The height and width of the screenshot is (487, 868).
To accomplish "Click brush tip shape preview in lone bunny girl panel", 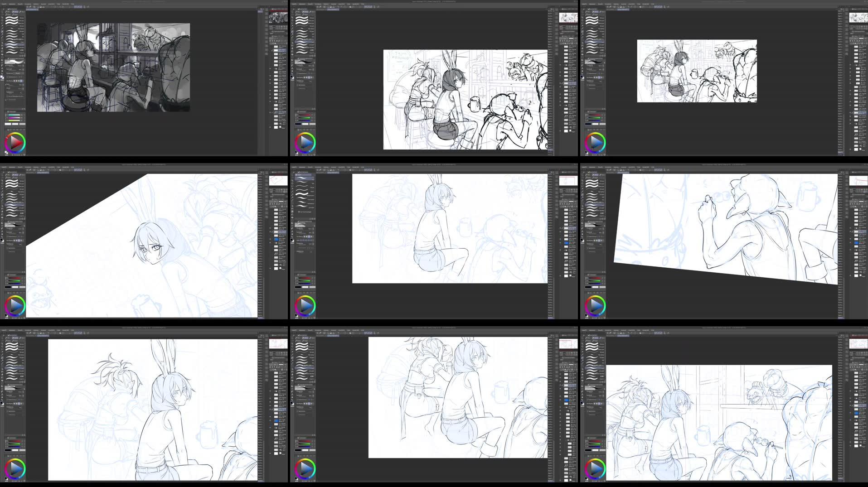I will point(300,225).
